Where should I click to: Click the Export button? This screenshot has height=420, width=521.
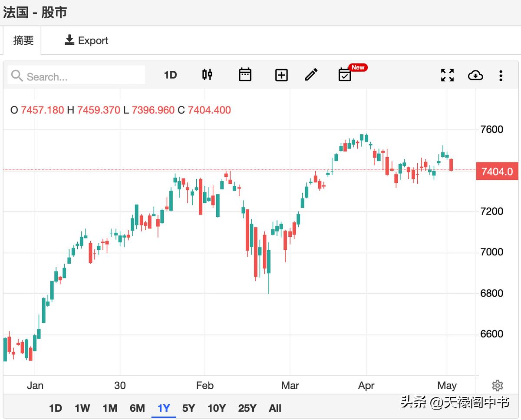86,40
